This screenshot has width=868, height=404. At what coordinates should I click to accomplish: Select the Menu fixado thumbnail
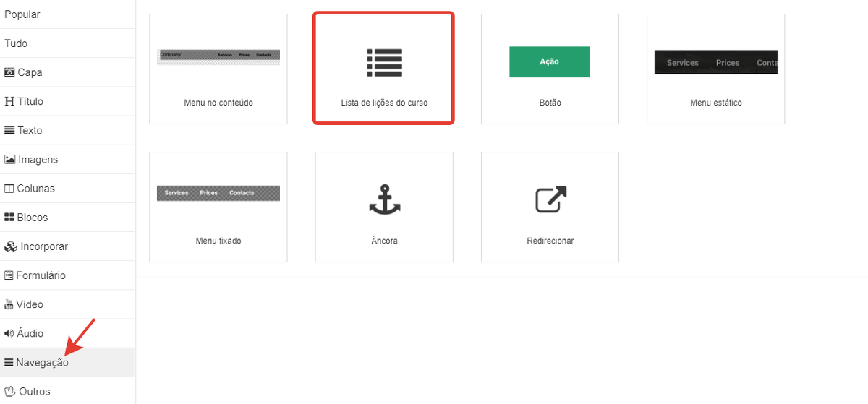coord(218,193)
